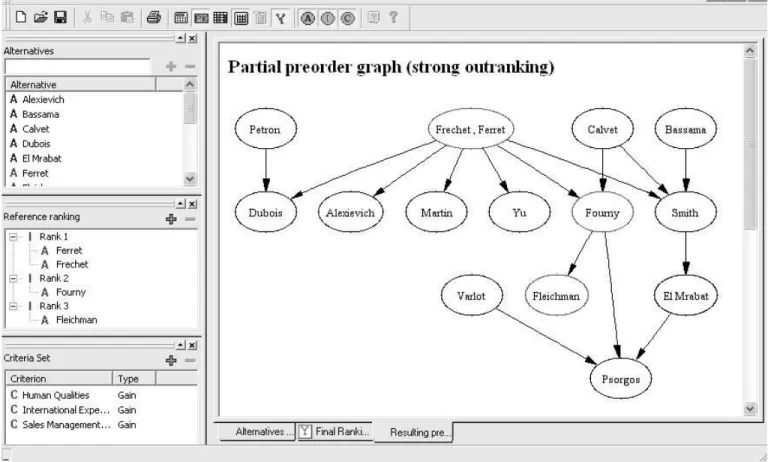Remove a reference ranking with the minus icon

[x=190, y=219]
